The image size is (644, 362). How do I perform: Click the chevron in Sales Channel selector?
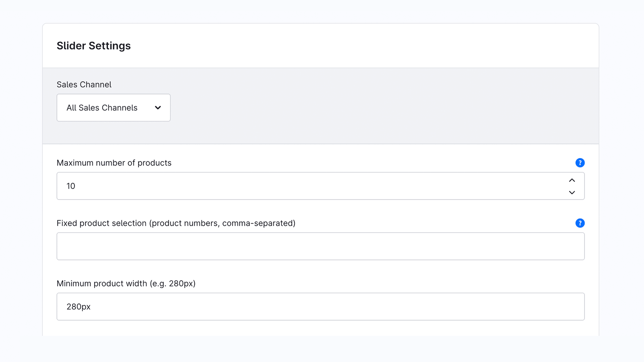coord(158,108)
